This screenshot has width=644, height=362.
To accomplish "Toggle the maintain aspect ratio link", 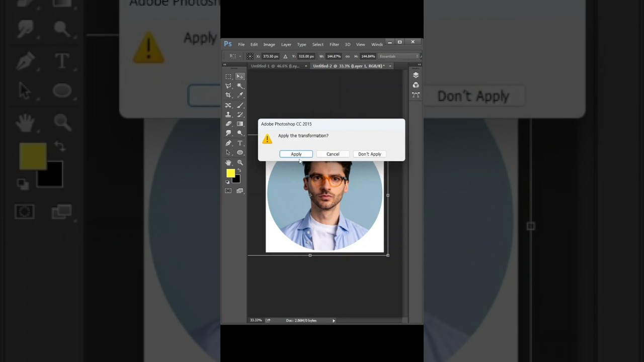I will 347,56.
